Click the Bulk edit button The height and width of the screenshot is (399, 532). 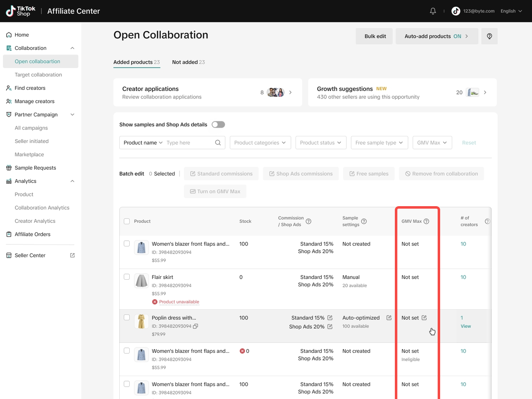coord(375,36)
